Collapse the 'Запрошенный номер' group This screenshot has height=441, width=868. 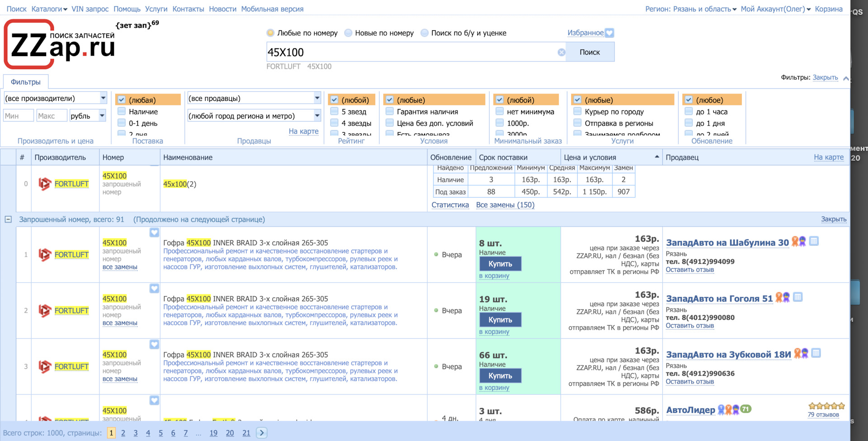click(8, 219)
